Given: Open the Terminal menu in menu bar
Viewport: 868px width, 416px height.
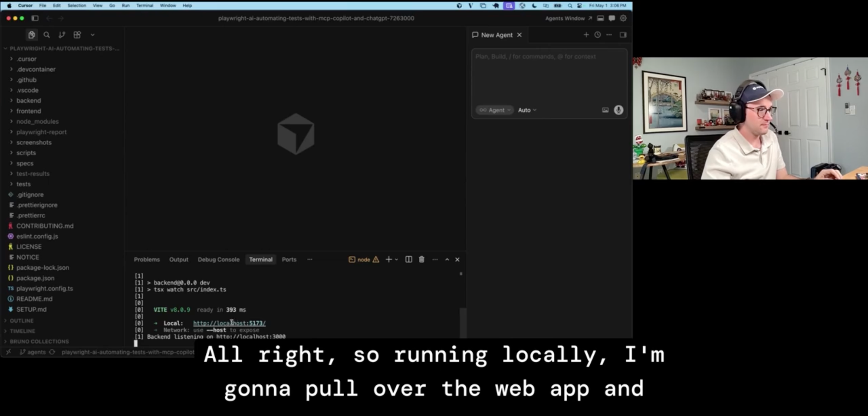Looking at the screenshot, I should pos(145,6).
